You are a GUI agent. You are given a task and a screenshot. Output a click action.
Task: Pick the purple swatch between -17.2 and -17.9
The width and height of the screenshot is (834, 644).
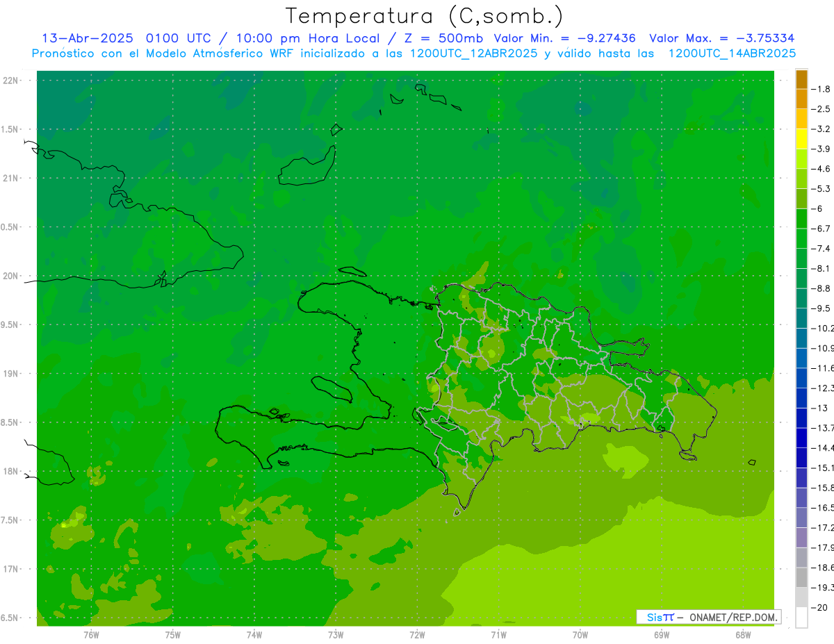801,538
